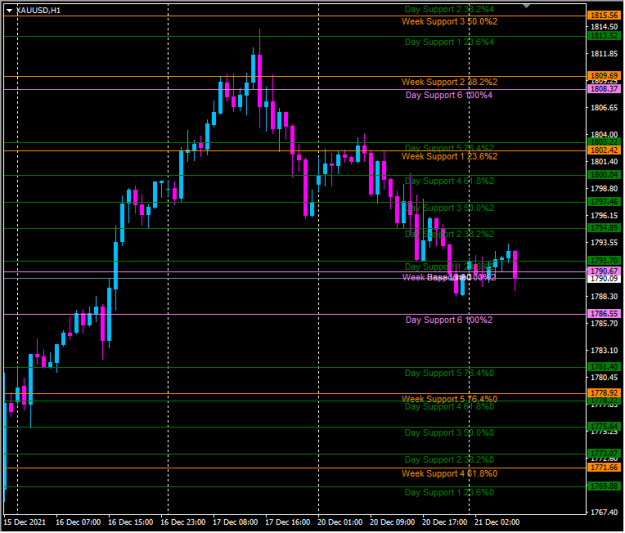The height and width of the screenshot is (533, 625).
Task: Click the 1788.30 price scale value
Action: [x=604, y=297]
